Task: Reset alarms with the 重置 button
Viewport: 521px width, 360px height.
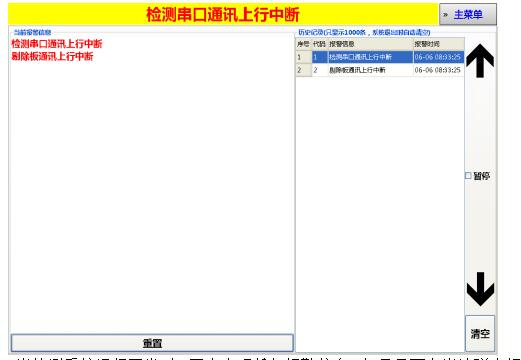Action: click(x=152, y=343)
